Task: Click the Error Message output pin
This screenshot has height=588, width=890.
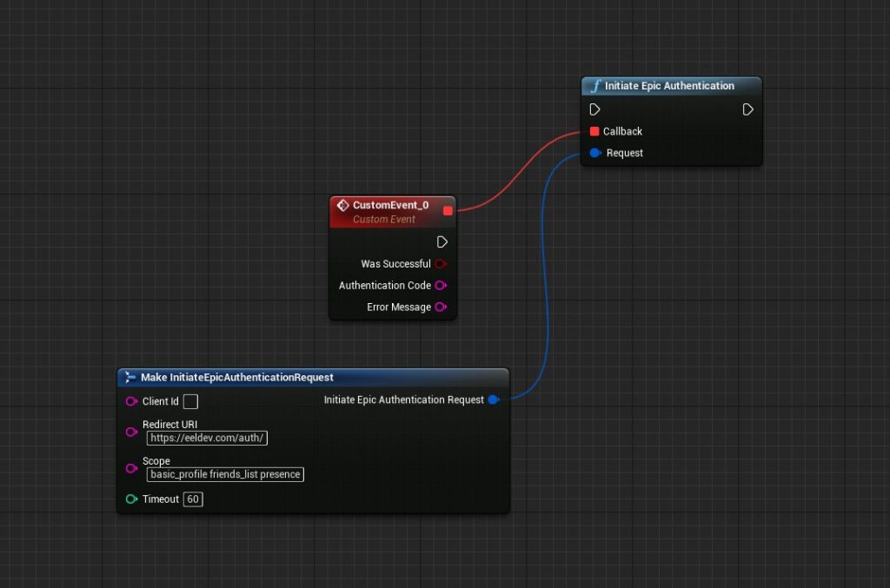Action: coord(441,307)
